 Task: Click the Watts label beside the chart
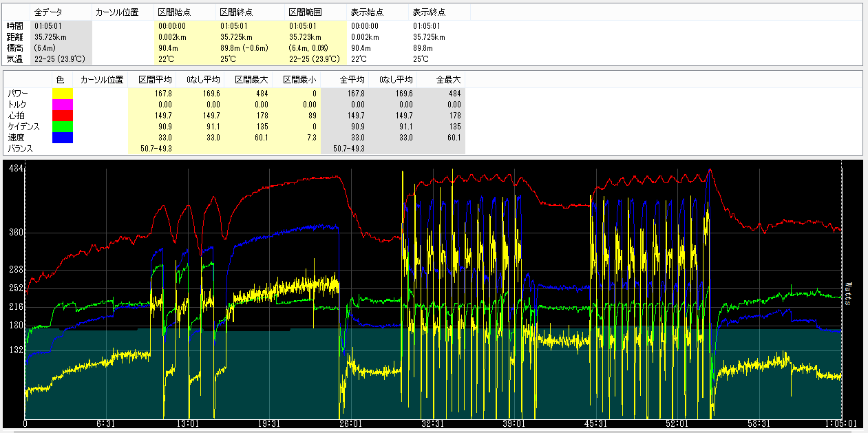(848, 293)
